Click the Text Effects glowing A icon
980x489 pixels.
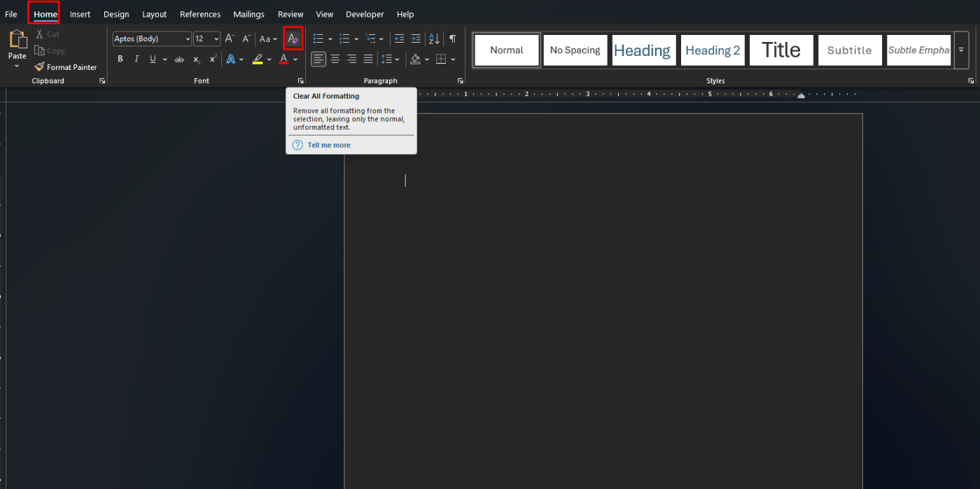coord(231,59)
